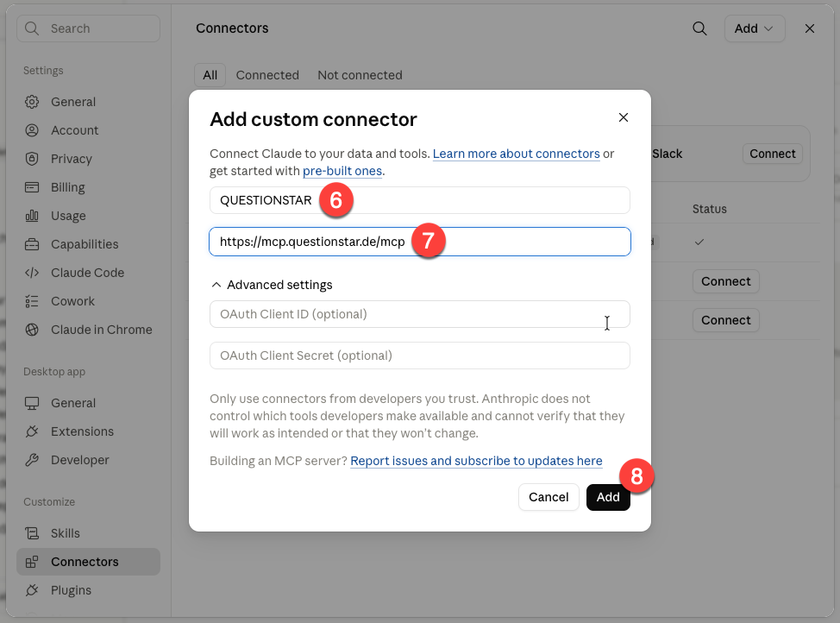Open Capabilities settings in sidebar
840x623 pixels.
click(88, 244)
